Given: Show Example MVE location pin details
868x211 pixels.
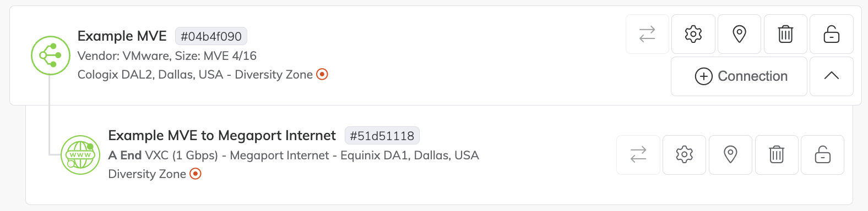Looking at the screenshot, I should [739, 34].
